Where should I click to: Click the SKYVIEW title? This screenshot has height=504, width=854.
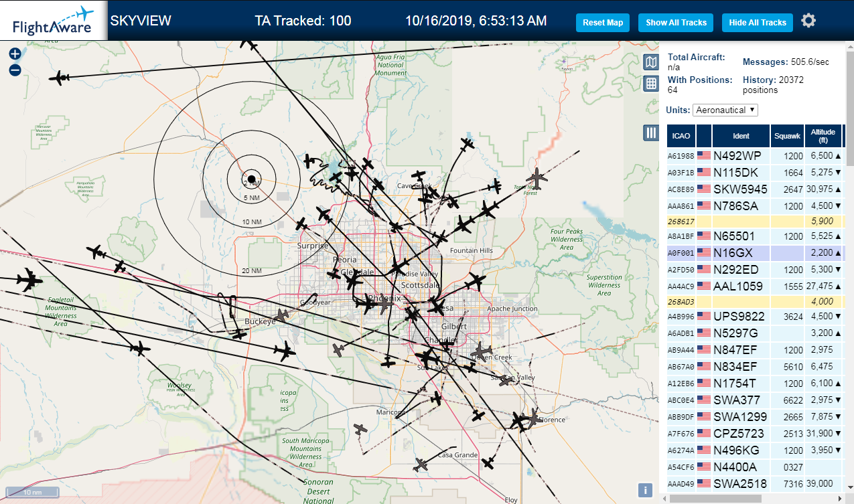141,21
